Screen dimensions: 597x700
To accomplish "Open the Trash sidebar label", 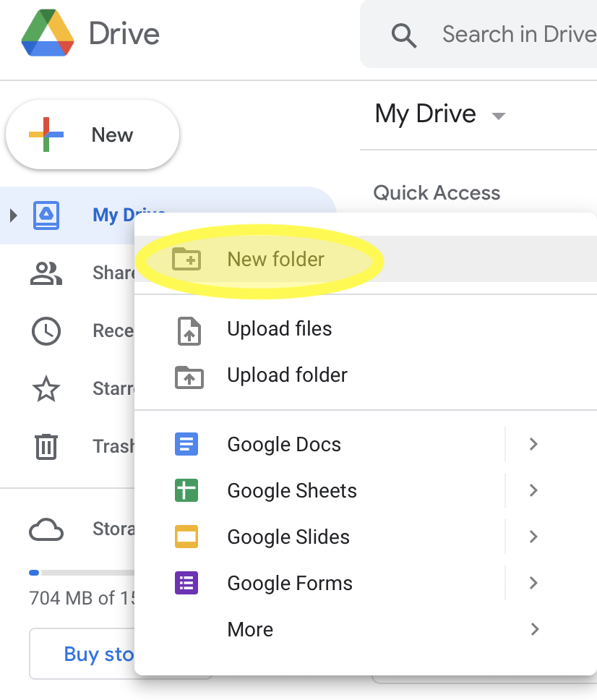I will [113, 446].
